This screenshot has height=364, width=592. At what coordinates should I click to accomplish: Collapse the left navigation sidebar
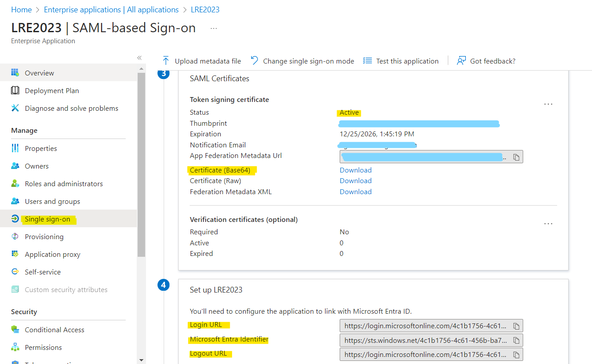(x=139, y=58)
